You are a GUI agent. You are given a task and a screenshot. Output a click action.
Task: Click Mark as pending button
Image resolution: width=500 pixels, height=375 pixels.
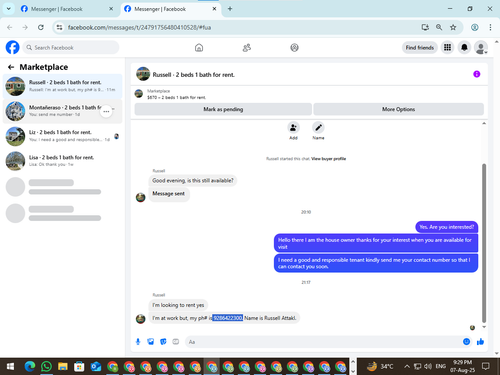point(223,109)
